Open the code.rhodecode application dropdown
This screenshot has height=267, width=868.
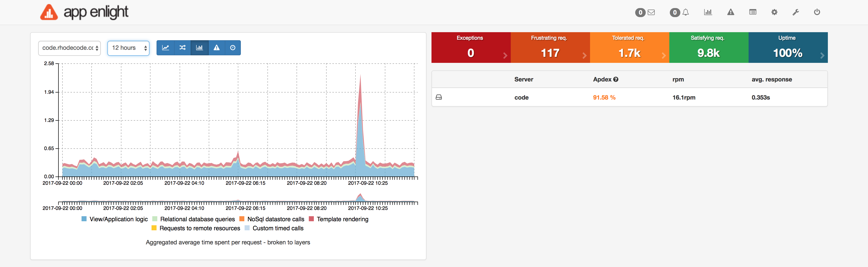[70, 48]
